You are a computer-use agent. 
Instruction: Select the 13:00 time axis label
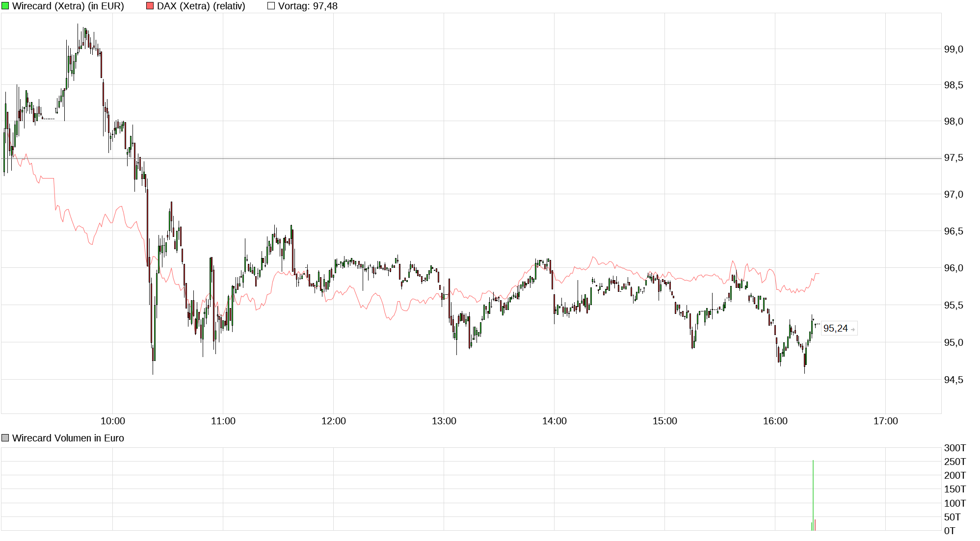pyautogui.click(x=444, y=421)
